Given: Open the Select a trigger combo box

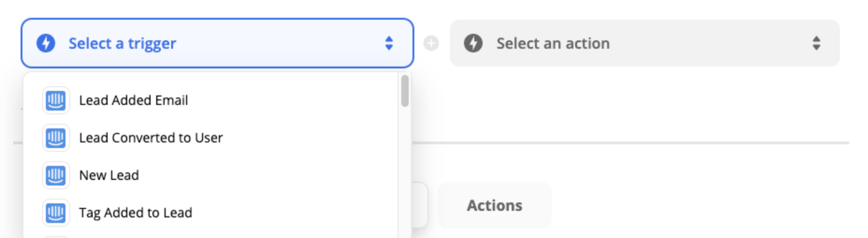Looking at the screenshot, I should click(217, 43).
